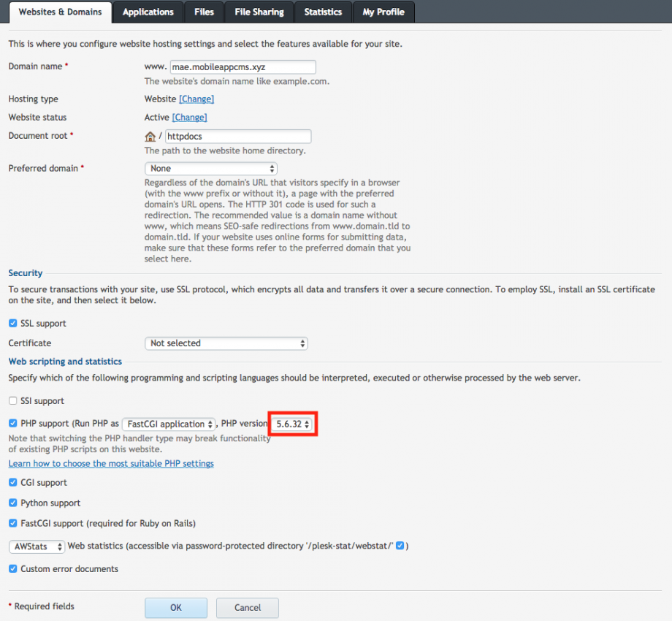Uncheck the Custom error documents checkbox
Screen dimensions: 672x621
click(13, 569)
